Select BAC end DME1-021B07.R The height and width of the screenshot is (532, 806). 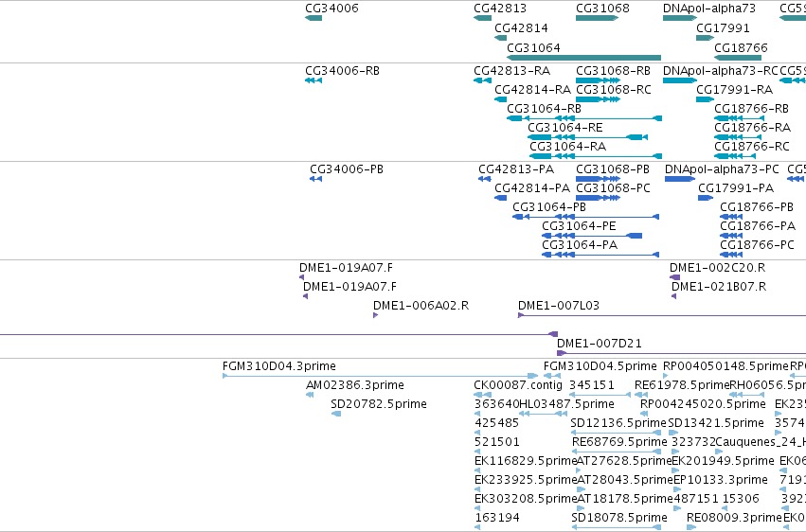(719, 287)
